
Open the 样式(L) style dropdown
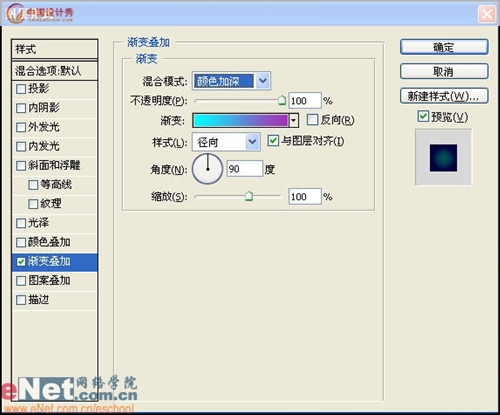point(226,142)
